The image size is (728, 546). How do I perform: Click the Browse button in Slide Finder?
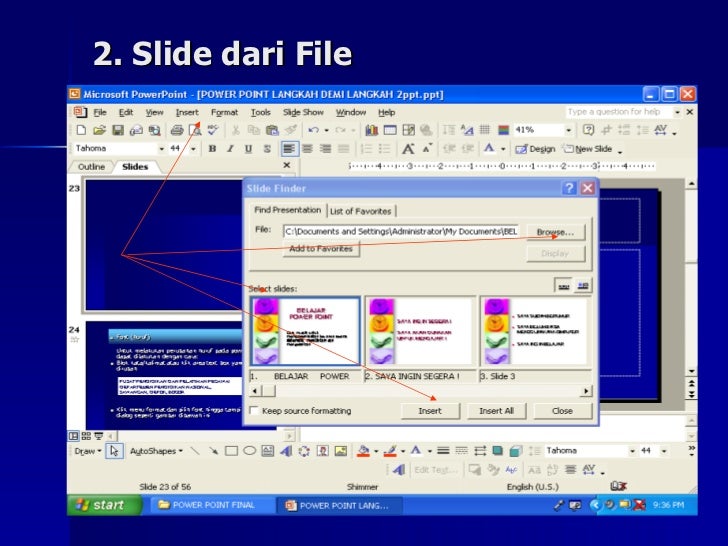point(555,232)
